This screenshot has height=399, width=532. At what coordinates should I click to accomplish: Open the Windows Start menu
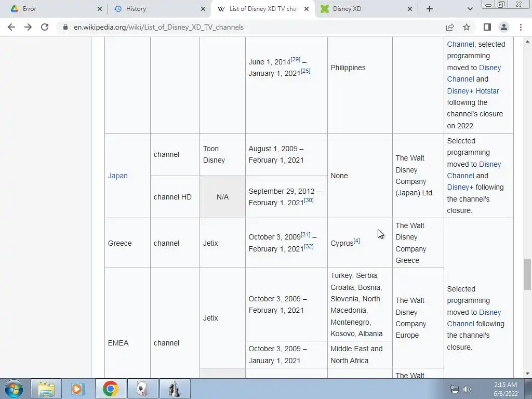[x=14, y=389]
